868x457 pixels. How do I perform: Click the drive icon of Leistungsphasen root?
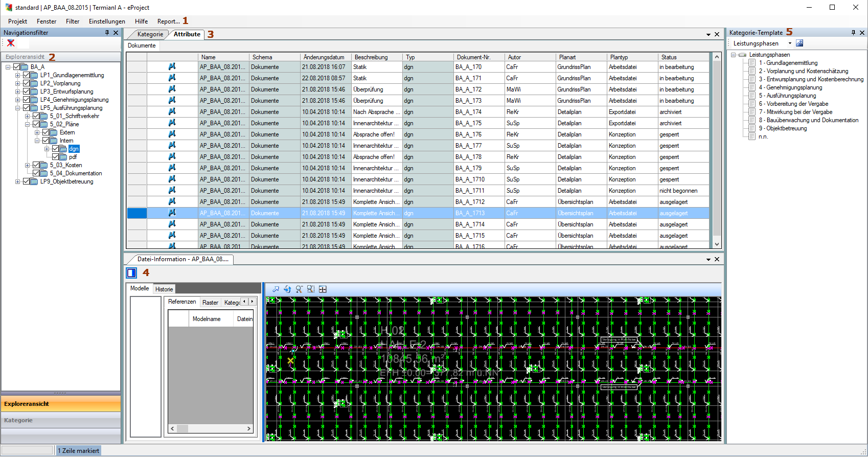pyautogui.click(x=742, y=55)
